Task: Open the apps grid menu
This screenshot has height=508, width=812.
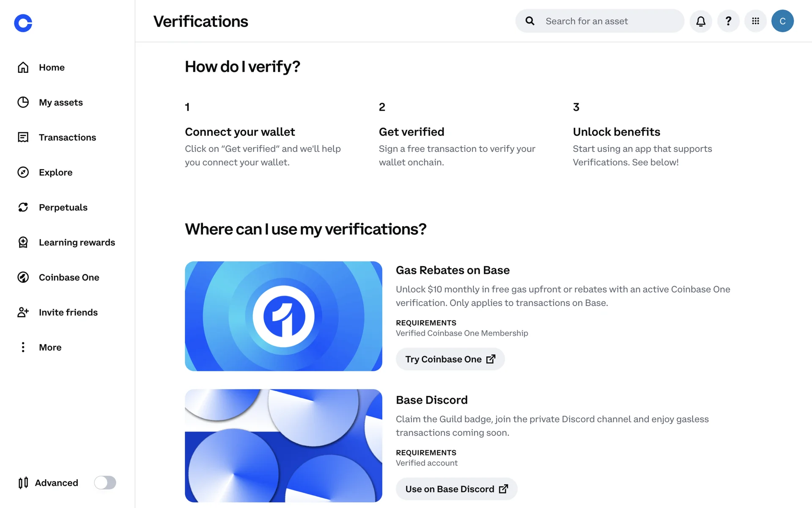Action: click(x=755, y=21)
